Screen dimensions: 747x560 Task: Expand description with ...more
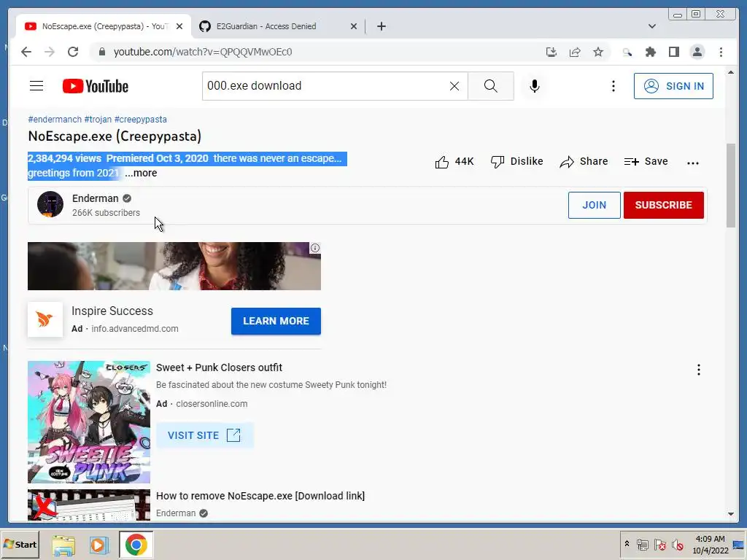tap(141, 173)
